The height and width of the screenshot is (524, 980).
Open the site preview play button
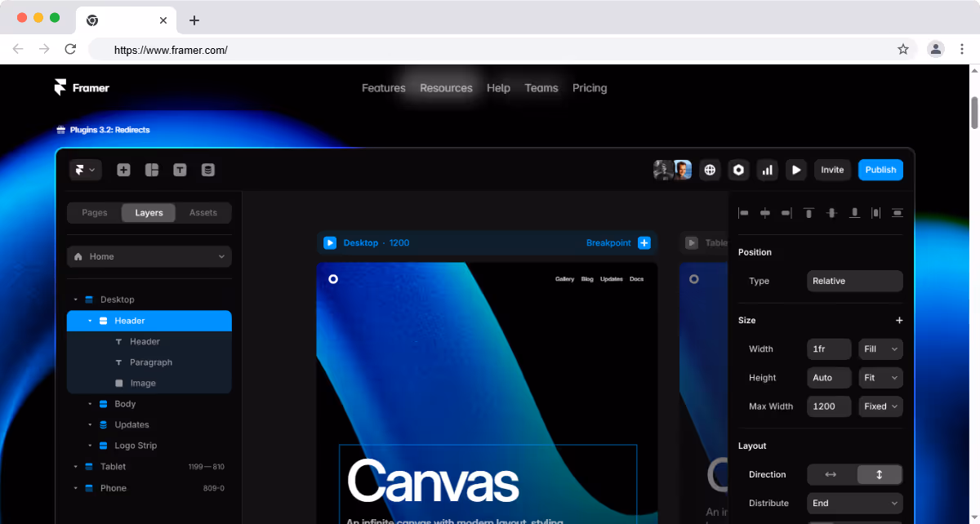pyautogui.click(x=795, y=169)
